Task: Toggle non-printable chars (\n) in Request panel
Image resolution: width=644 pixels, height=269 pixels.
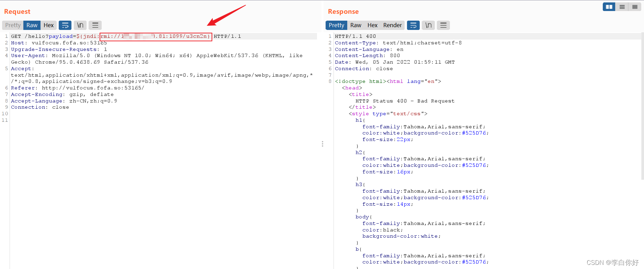Action: pos(80,25)
